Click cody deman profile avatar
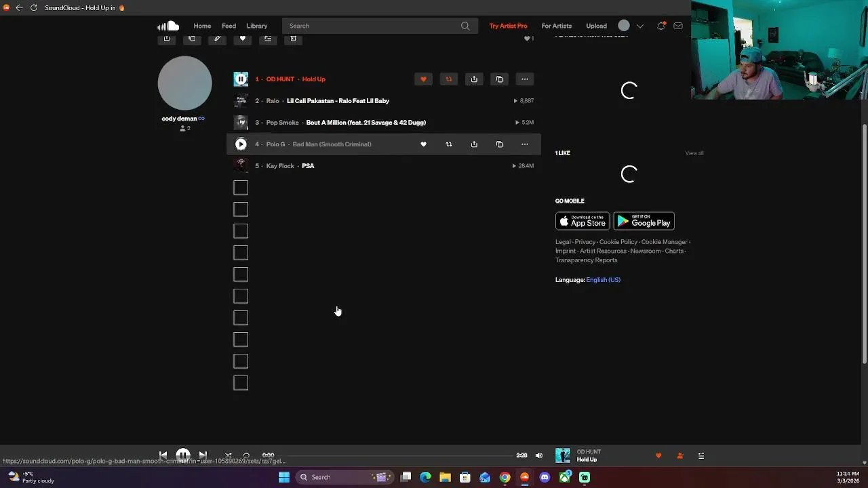 [x=184, y=83]
